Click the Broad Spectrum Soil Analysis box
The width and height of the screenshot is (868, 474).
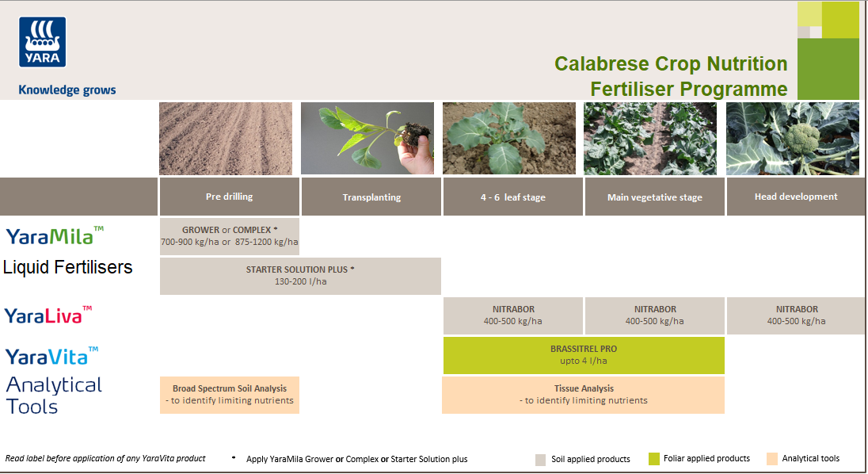230,394
